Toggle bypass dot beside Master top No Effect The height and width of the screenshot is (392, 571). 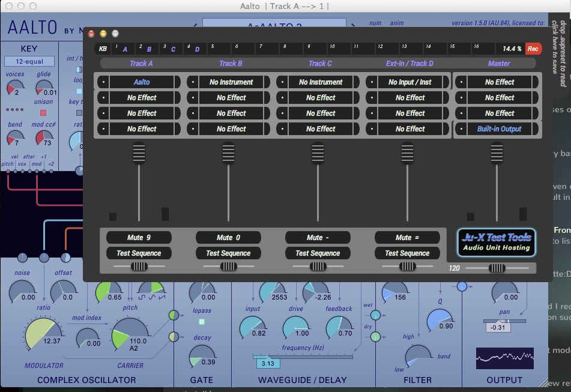(461, 82)
